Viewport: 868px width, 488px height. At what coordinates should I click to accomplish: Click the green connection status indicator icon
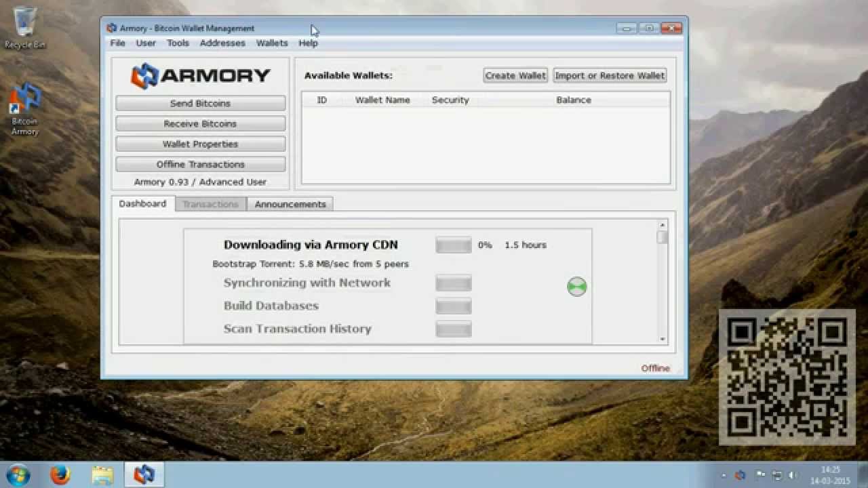(576, 287)
